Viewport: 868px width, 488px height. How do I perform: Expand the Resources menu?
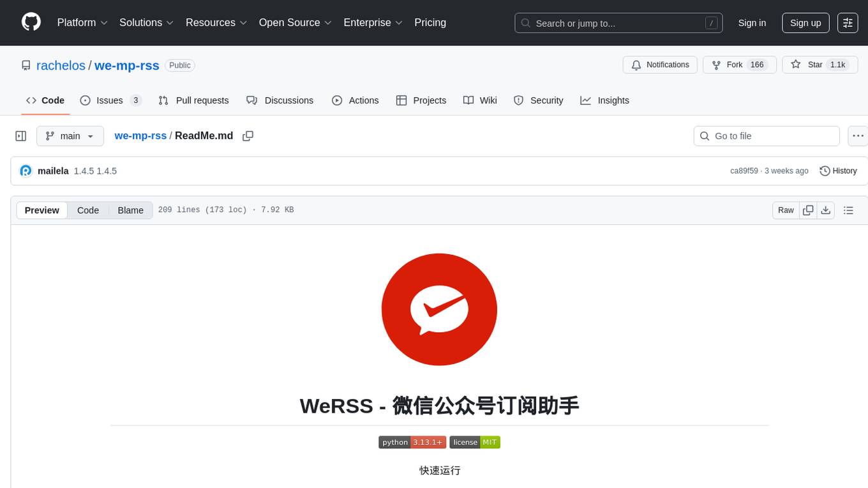[216, 22]
